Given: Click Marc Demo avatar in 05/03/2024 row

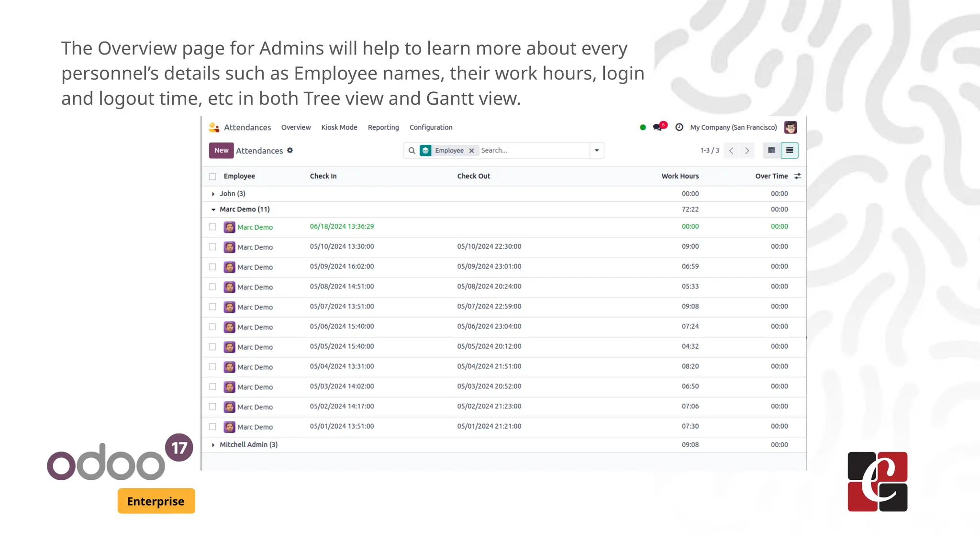Looking at the screenshot, I should [x=230, y=387].
